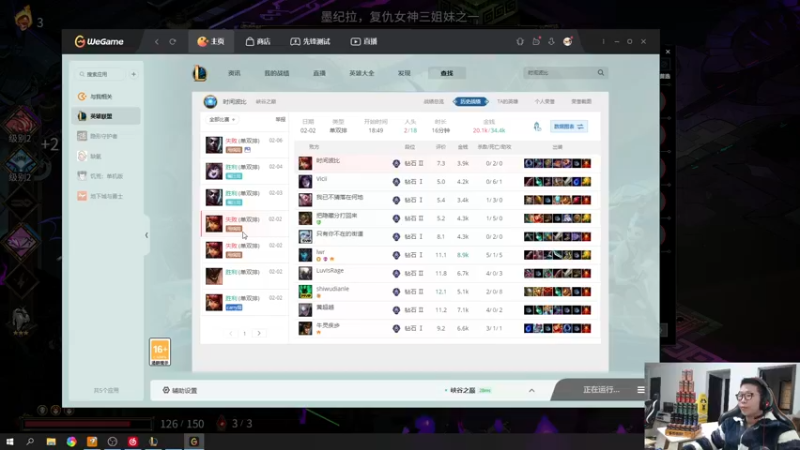Select the 历史战绩 sub-tab

[x=470, y=102]
